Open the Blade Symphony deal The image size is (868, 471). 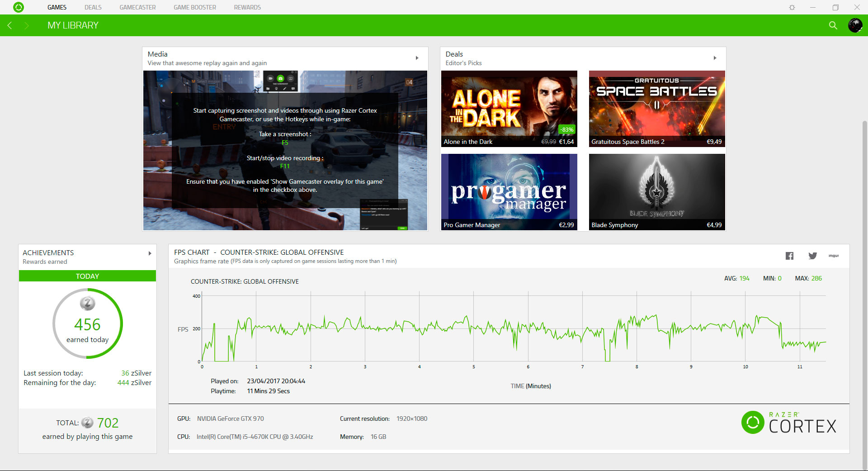pos(657,192)
